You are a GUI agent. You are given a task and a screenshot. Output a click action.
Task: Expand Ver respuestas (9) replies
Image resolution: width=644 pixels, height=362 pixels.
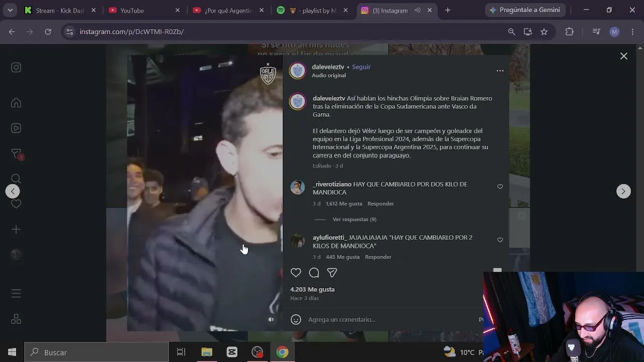click(x=354, y=219)
